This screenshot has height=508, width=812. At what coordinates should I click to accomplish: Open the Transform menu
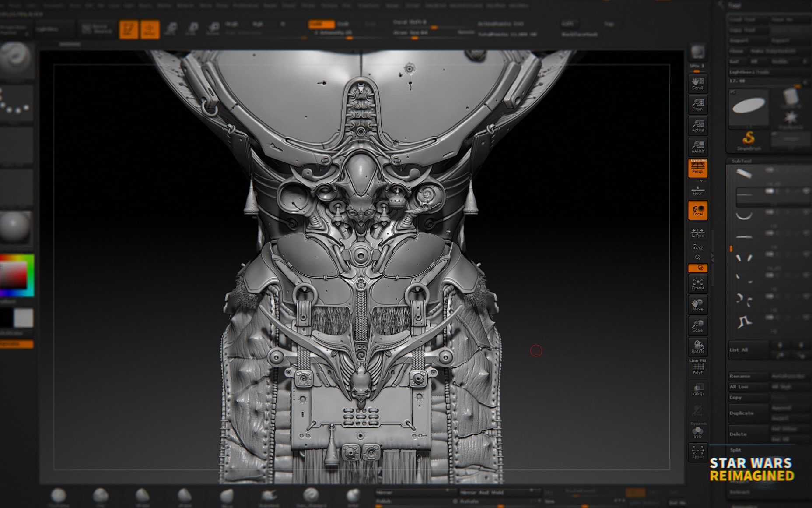[368, 5]
